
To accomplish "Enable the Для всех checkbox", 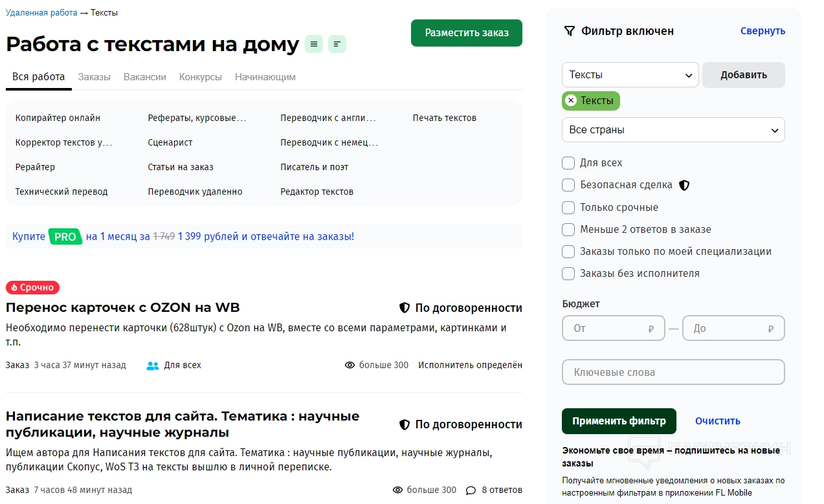I will pos(568,163).
